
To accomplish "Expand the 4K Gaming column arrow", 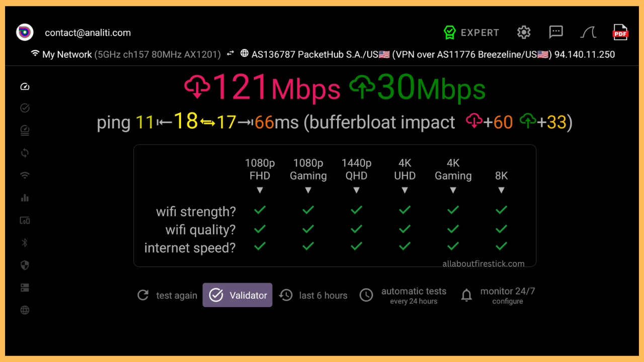I will click(453, 190).
